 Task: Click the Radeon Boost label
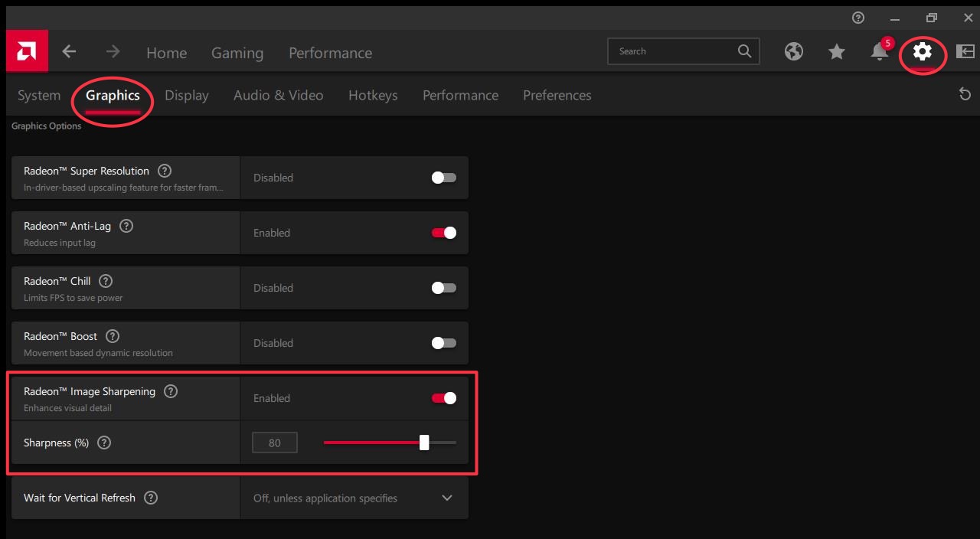click(60, 336)
